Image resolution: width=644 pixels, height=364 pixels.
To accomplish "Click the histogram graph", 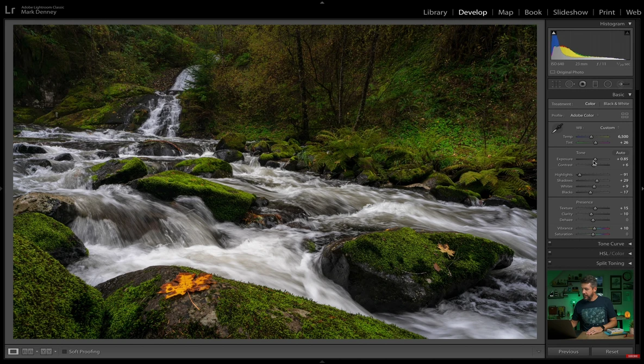I will click(x=590, y=45).
